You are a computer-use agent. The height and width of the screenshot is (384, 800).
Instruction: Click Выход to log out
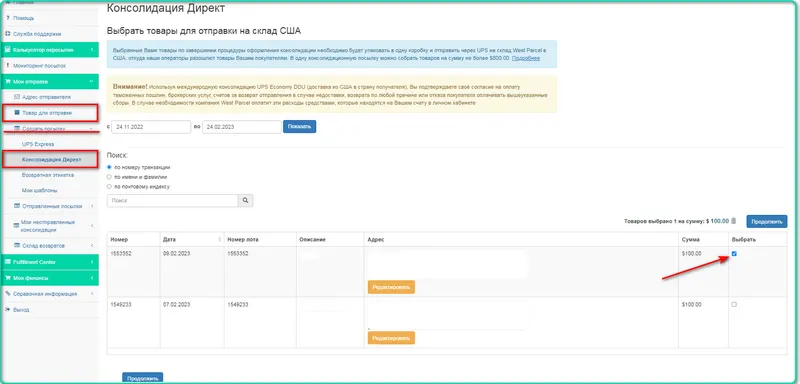(21, 310)
